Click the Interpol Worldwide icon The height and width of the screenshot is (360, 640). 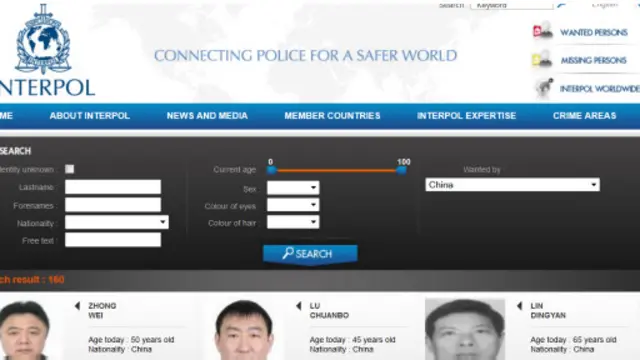[544, 89]
